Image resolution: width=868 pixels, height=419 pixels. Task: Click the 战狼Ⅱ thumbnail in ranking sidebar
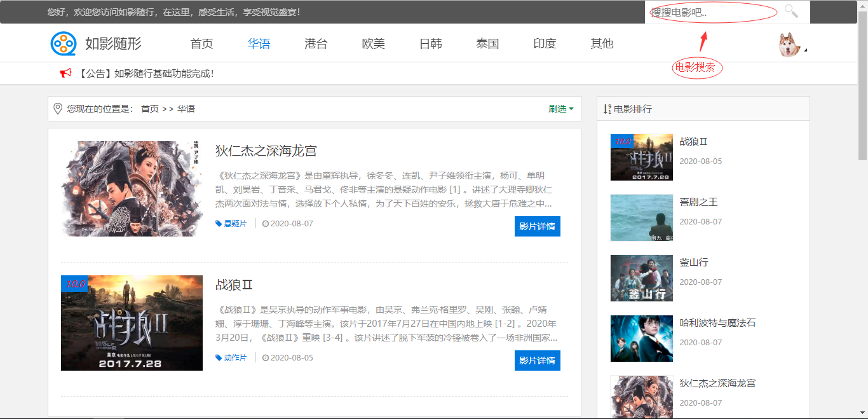click(642, 157)
